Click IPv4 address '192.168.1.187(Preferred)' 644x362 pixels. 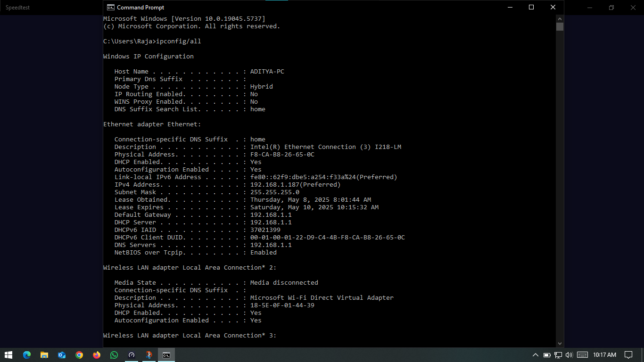click(296, 185)
